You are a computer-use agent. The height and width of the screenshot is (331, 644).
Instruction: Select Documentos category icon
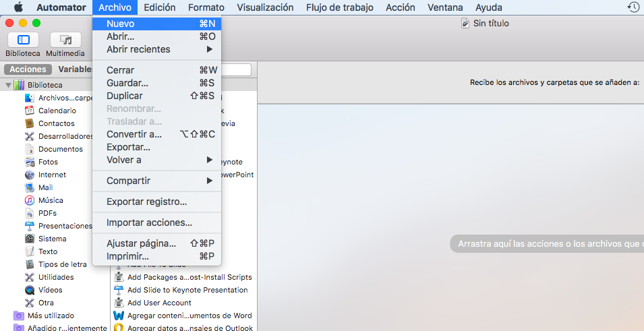click(x=29, y=149)
